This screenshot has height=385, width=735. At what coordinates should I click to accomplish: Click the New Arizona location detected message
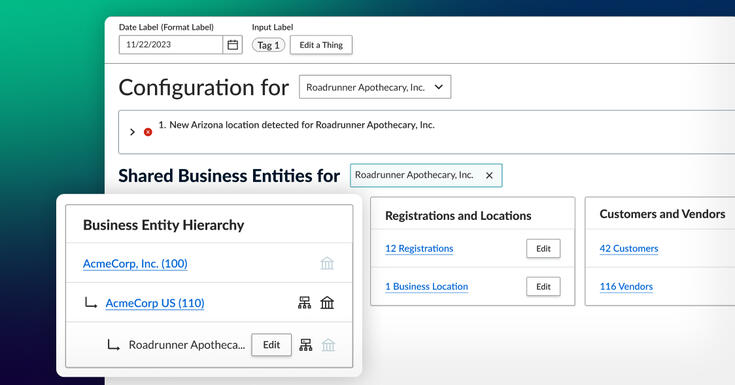[x=296, y=125]
